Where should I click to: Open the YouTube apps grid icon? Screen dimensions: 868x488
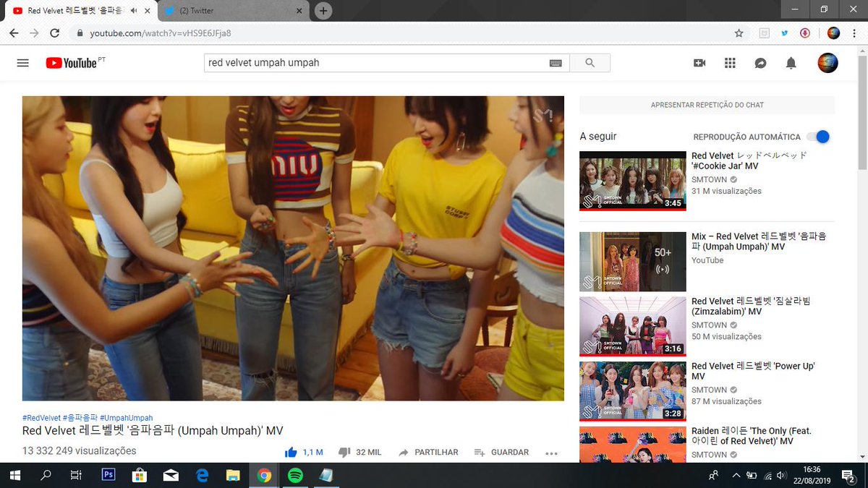(730, 63)
